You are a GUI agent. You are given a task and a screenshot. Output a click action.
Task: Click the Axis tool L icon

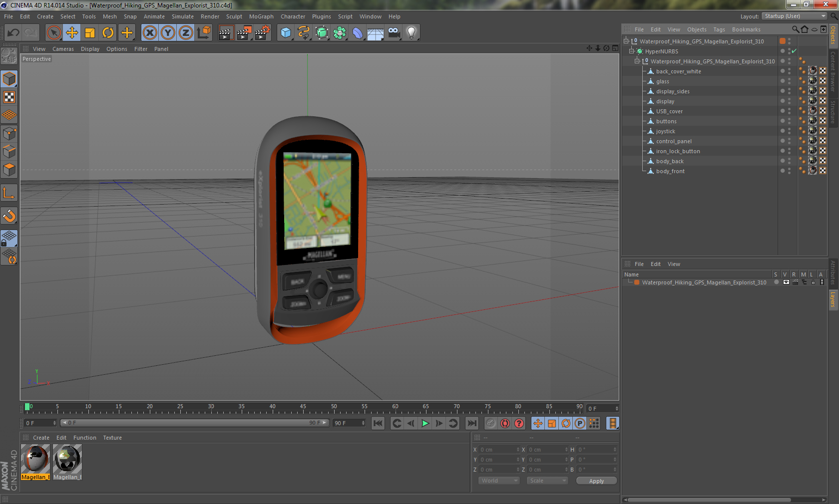click(x=9, y=193)
